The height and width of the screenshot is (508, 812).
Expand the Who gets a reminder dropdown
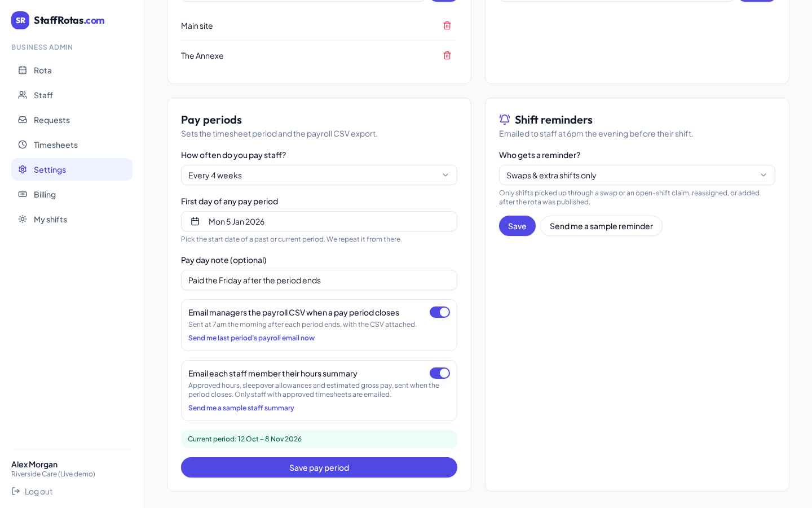637,175
